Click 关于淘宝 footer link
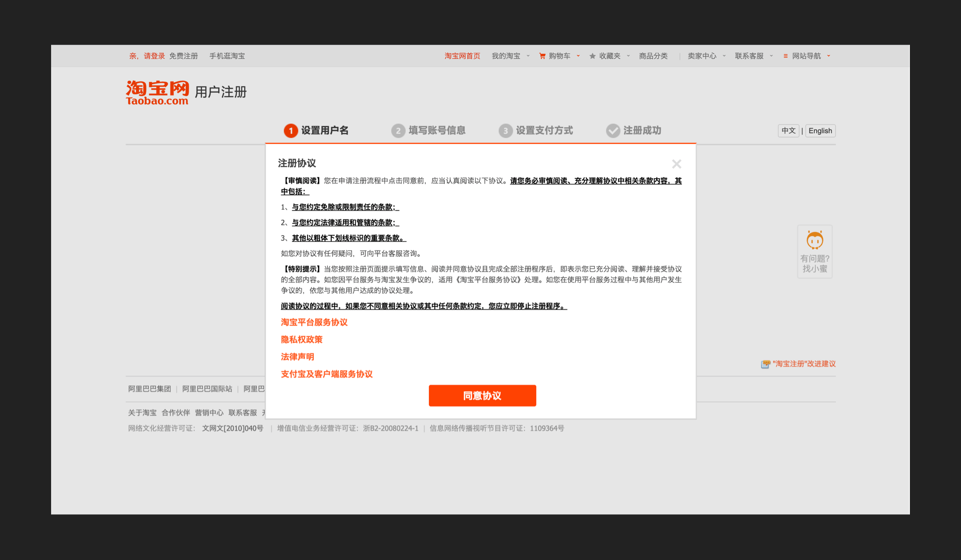This screenshot has width=961, height=560. [x=143, y=413]
